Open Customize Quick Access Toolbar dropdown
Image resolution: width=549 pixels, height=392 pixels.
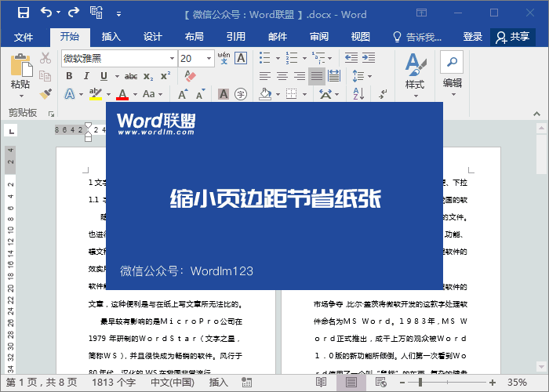[118, 14]
